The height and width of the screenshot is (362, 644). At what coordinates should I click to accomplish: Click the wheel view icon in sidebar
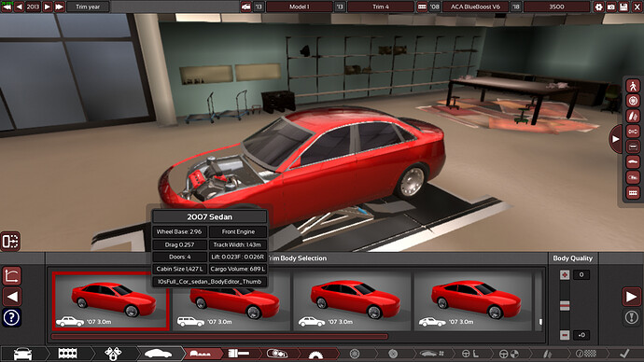(633, 101)
